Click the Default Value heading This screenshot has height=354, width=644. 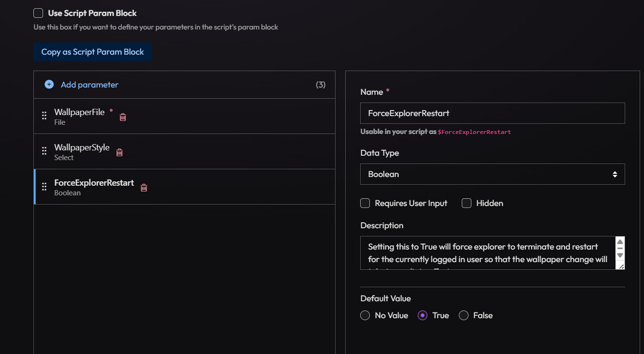pos(385,298)
